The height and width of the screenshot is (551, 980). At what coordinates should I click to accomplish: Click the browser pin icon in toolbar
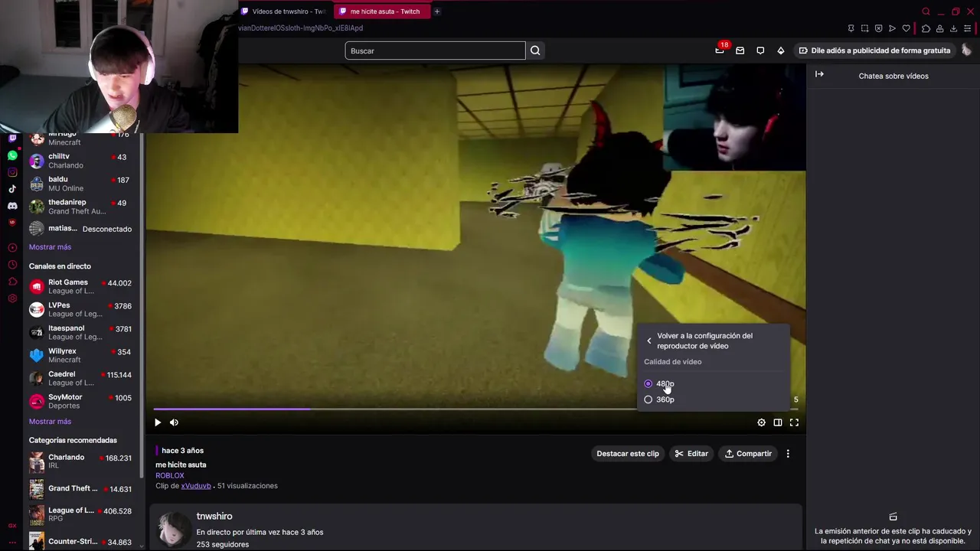click(x=851, y=28)
